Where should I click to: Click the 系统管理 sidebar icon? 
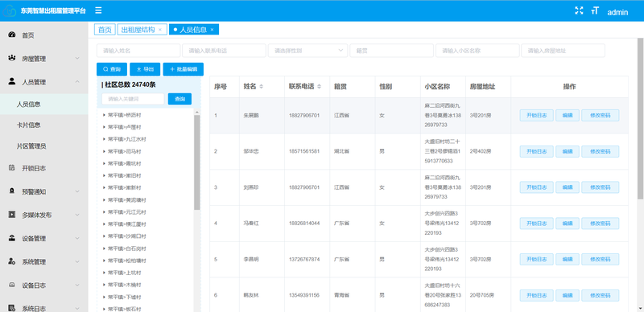[12, 261]
